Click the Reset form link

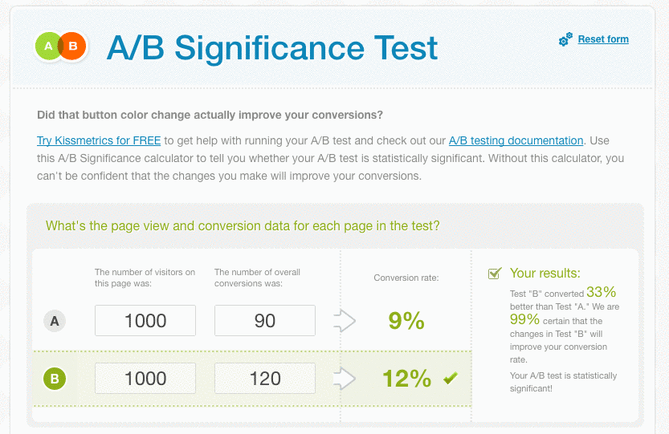click(603, 39)
